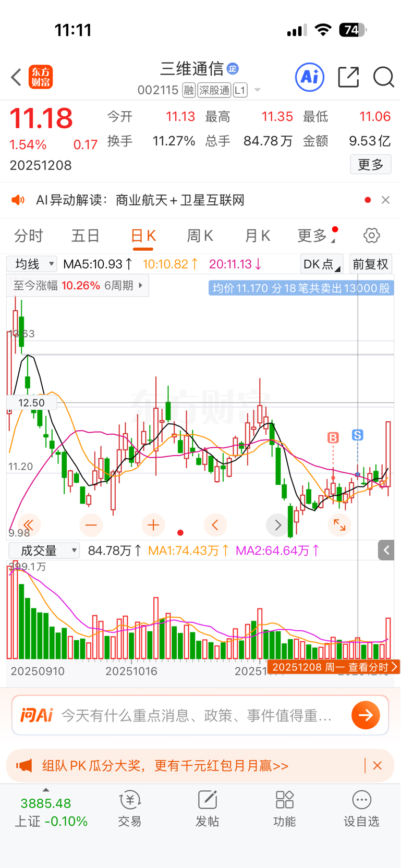Viewport: 401px width, 868px height.
Task: Toggle the DK点 indicator
Action: pyautogui.click(x=322, y=264)
